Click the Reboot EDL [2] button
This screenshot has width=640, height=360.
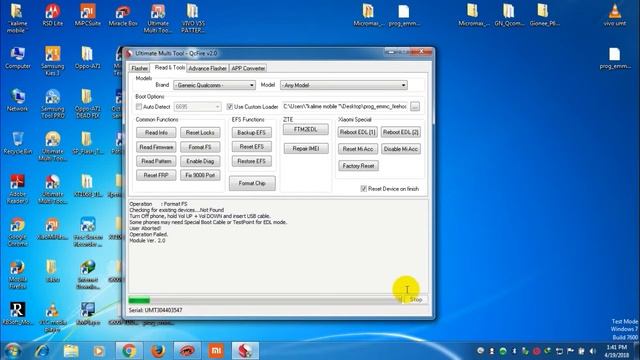pyautogui.click(x=401, y=132)
